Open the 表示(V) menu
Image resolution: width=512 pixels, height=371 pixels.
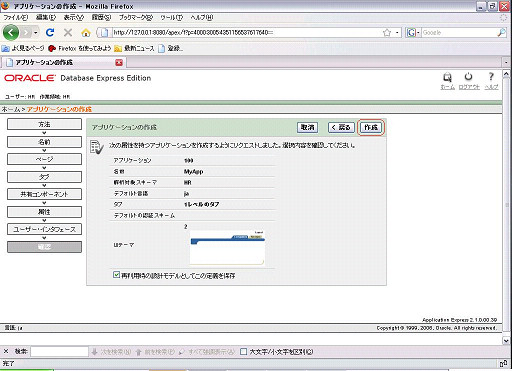(x=74, y=17)
